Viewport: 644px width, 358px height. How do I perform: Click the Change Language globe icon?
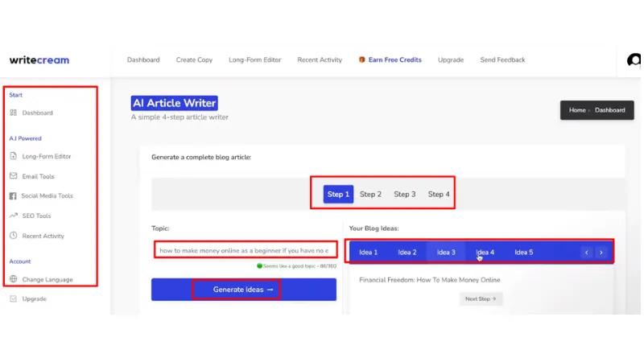click(14, 279)
